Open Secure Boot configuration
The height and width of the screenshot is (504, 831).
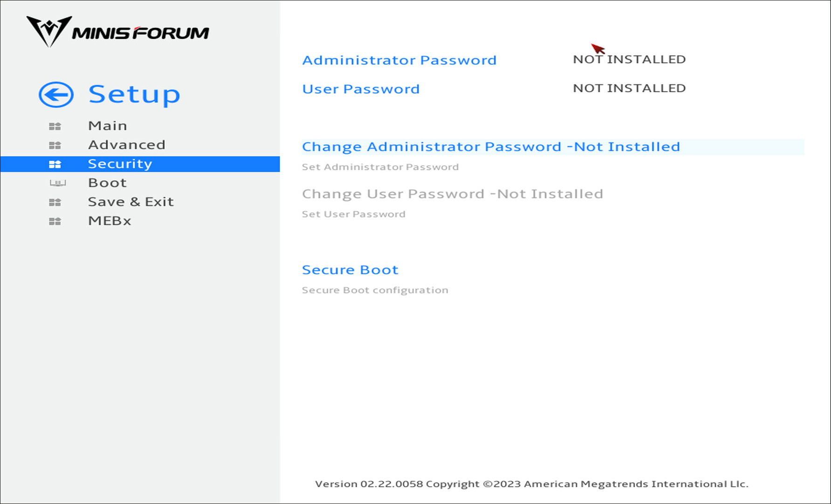pyautogui.click(x=350, y=270)
